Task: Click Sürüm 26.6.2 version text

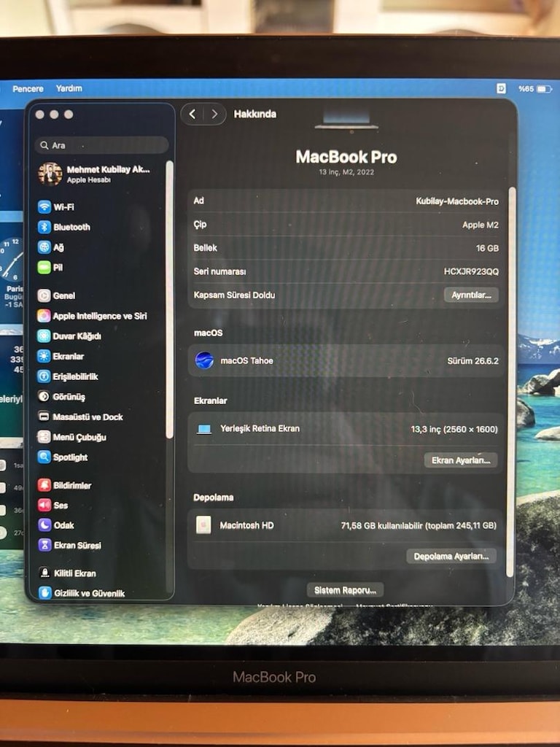Action: [472, 361]
